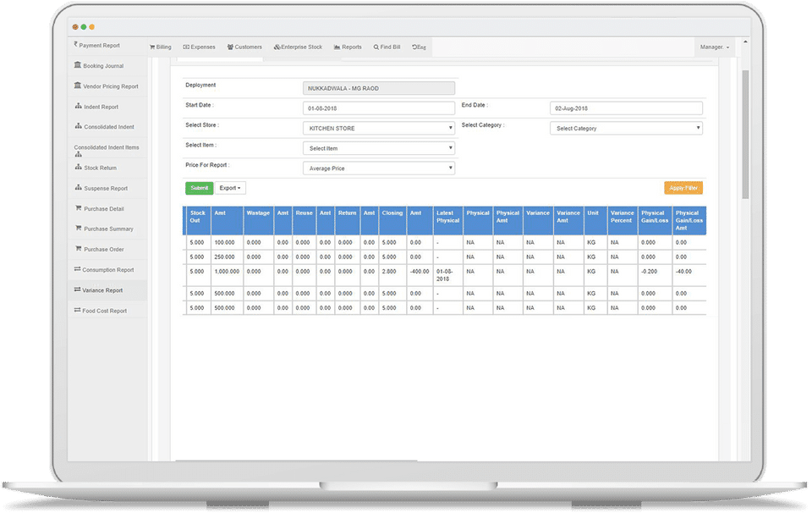Click the people icon next to Customers
Screen dimensions: 812x513
coord(230,47)
